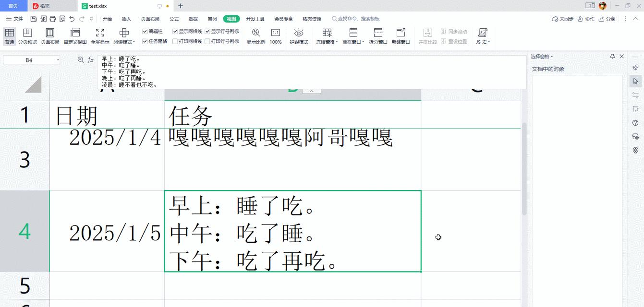This screenshot has height=307, width=644.
Task: Open the help question mark icon in sidebar
Action: 635,123
